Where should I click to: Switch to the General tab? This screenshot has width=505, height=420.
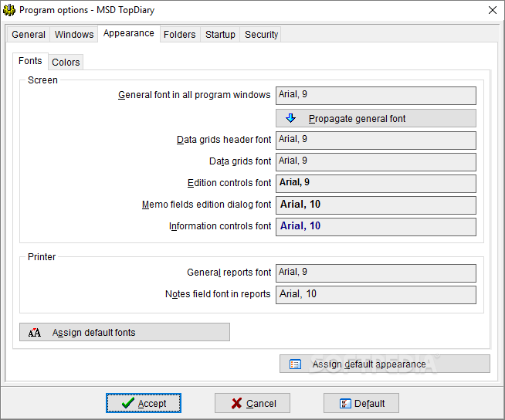coord(29,34)
